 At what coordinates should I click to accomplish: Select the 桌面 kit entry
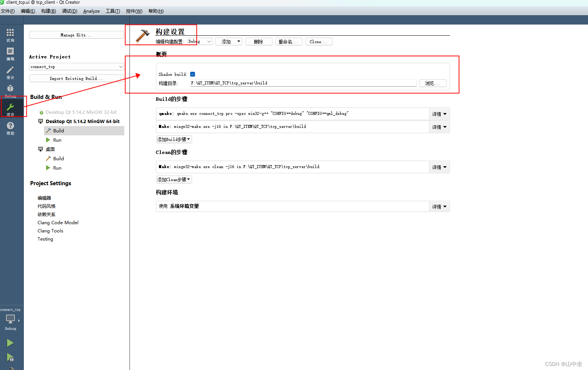point(50,149)
